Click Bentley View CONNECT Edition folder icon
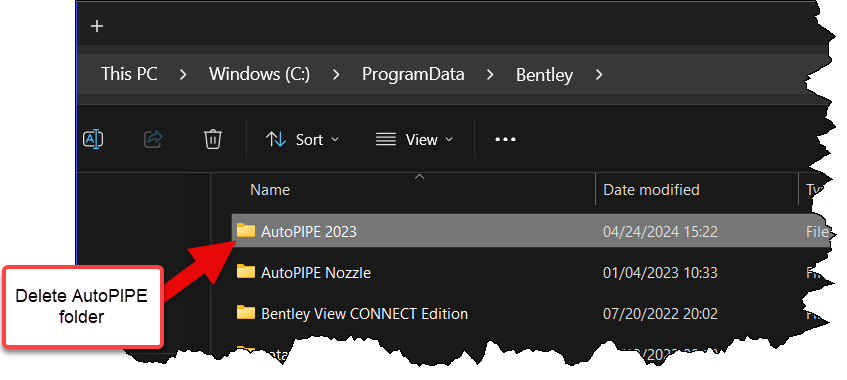 pos(246,313)
